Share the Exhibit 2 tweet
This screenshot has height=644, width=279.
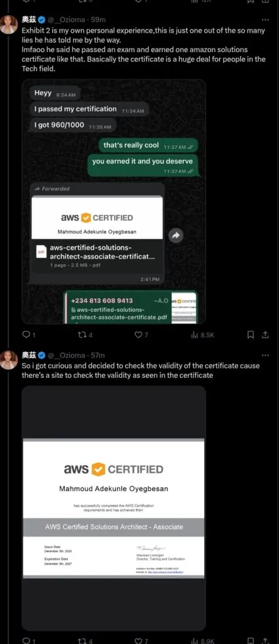265,335
